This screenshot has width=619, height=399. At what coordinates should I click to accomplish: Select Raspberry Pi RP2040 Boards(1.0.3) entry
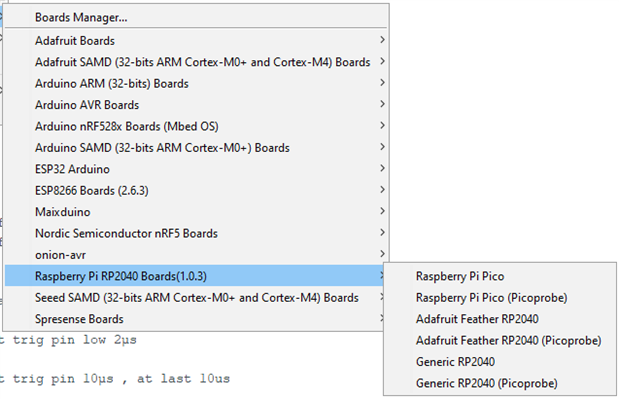(194, 276)
